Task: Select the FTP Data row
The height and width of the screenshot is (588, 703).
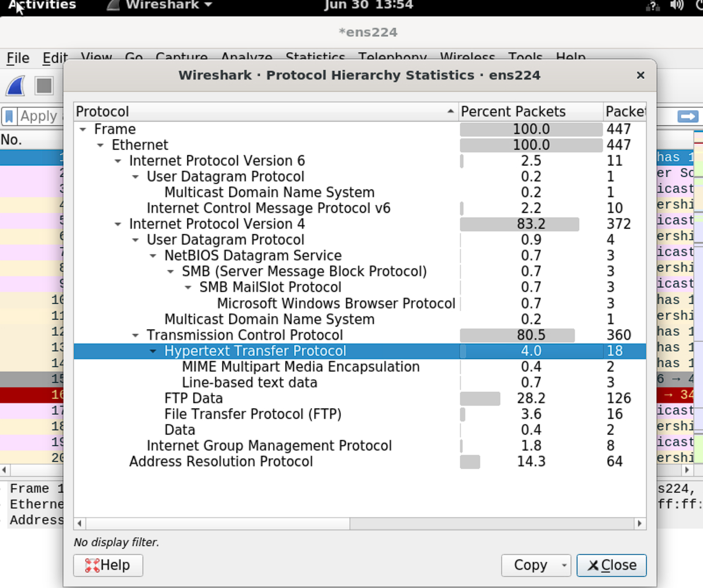Action: coord(360,398)
